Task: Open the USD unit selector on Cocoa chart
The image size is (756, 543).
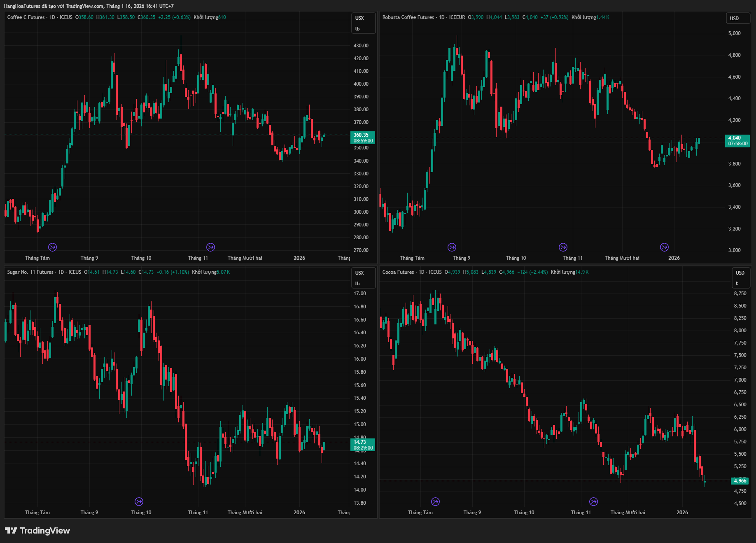Action: 740,277
